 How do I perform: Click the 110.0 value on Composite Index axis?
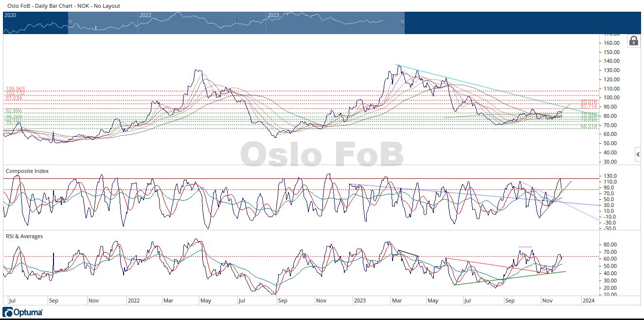(x=610, y=182)
